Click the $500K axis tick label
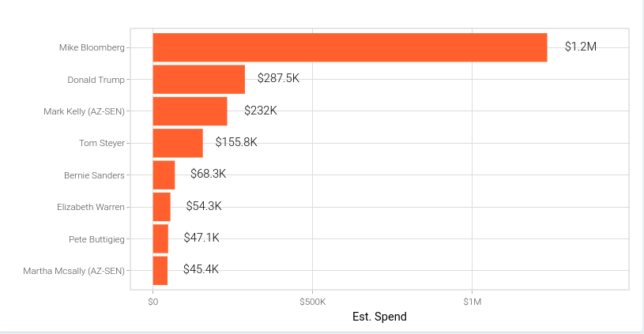Image resolution: width=644 pixels, height=334 pixels. [312, 302]
